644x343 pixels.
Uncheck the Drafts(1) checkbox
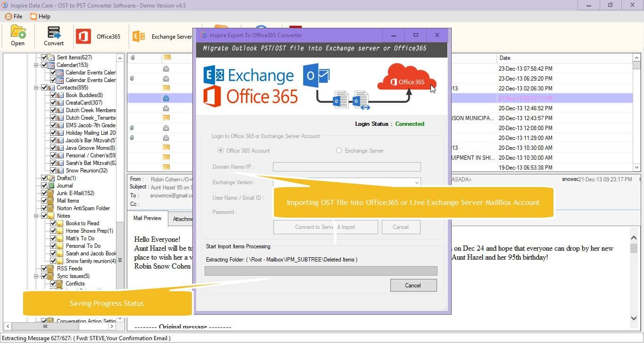44,178
